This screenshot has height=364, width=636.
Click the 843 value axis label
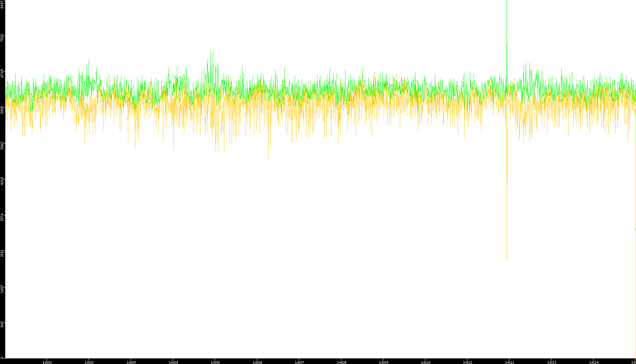tap(2, 325)
